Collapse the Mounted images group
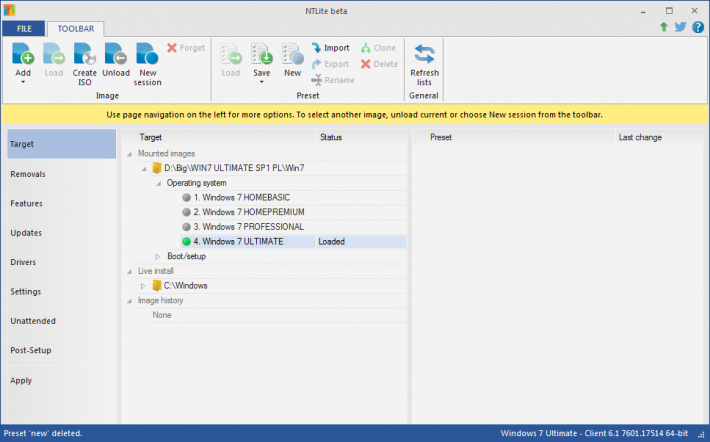710x442 pixels. click(x=130, y=154)
